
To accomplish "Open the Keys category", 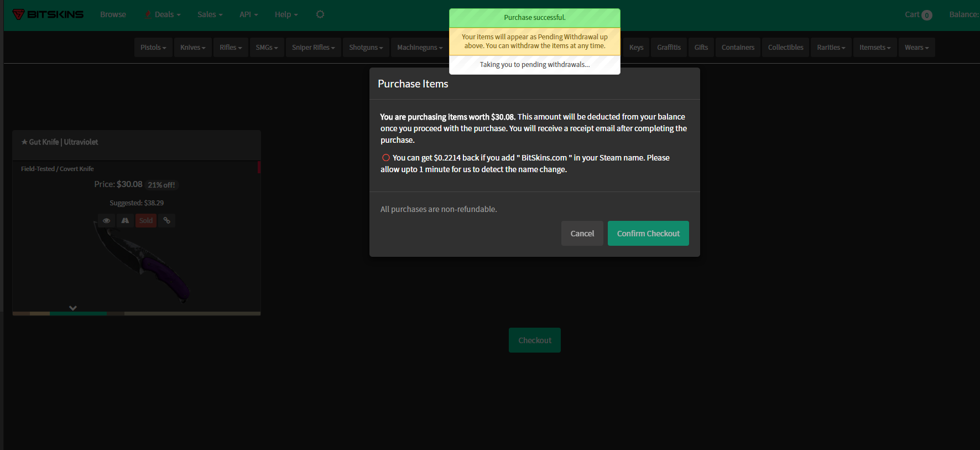I will pos(636,48).
